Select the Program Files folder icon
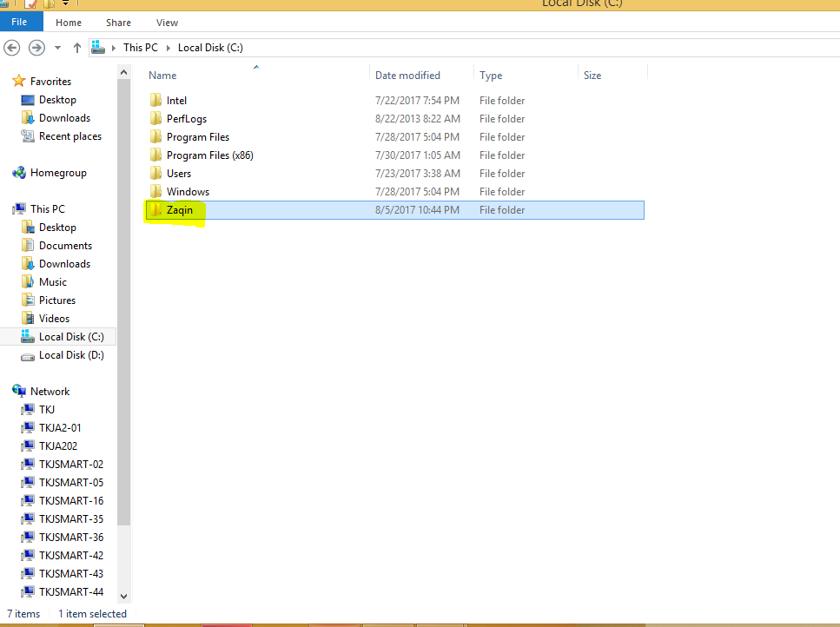840x627 pixels. (x=155, y=136)
